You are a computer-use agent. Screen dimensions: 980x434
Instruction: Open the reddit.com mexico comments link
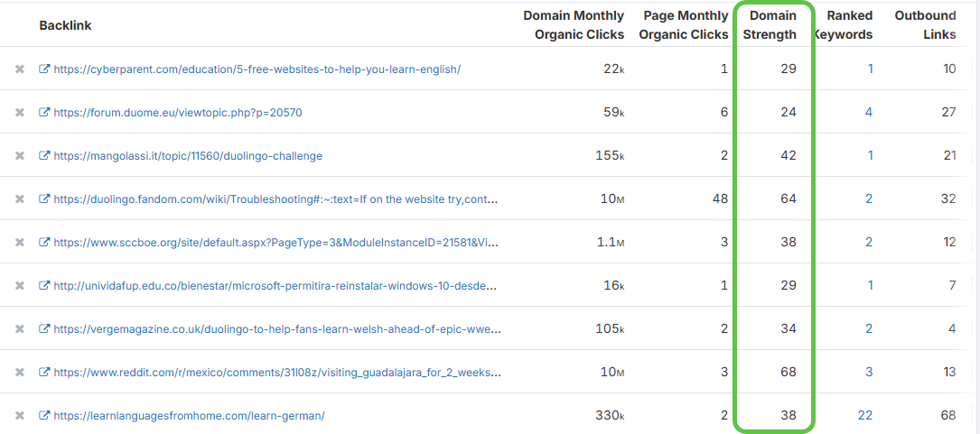(277, 373)
